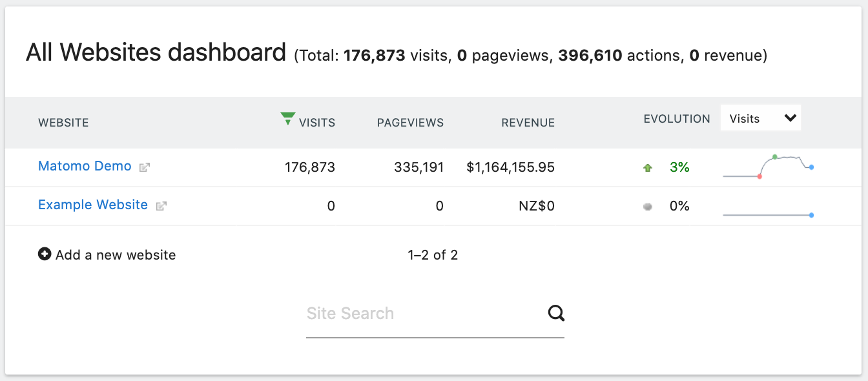Click the plus icon to add a website
This screenshot has width=868, height=381.
click(x=44, y=254)
